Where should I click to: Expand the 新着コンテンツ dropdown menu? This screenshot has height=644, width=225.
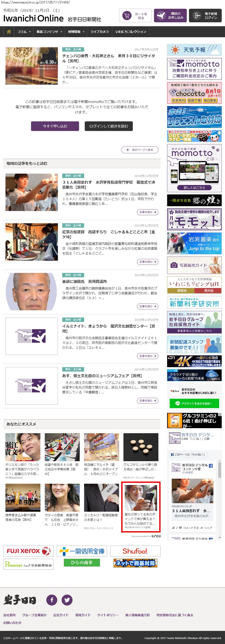(49, 32)
